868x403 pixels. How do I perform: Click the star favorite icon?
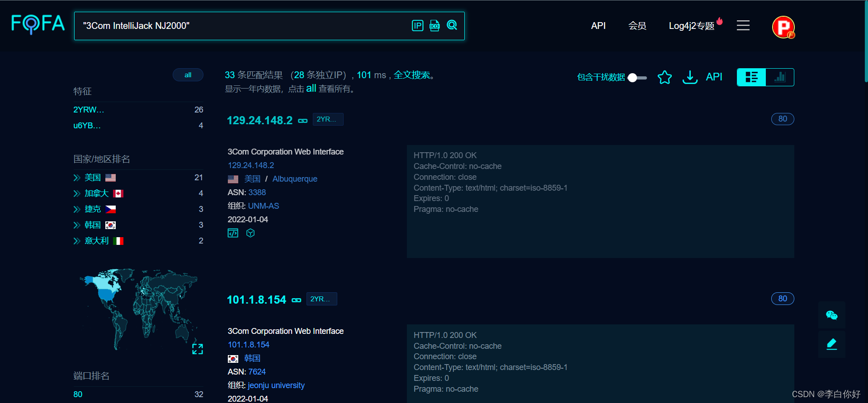[x=664, y=77]
